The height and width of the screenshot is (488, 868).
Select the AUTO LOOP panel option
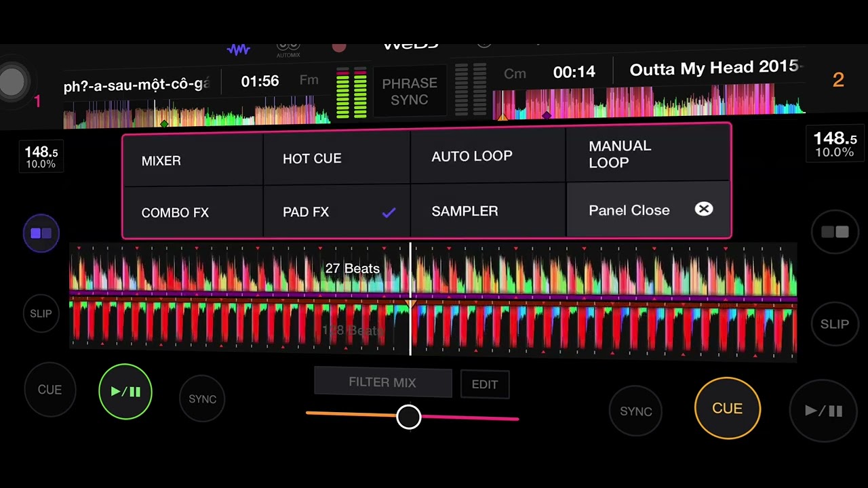[x=488, y=157]
